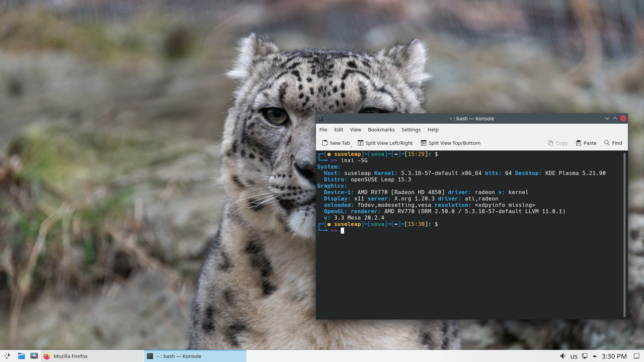Click the show desktop icon
644x362 pixels.
tap(636, 356)
